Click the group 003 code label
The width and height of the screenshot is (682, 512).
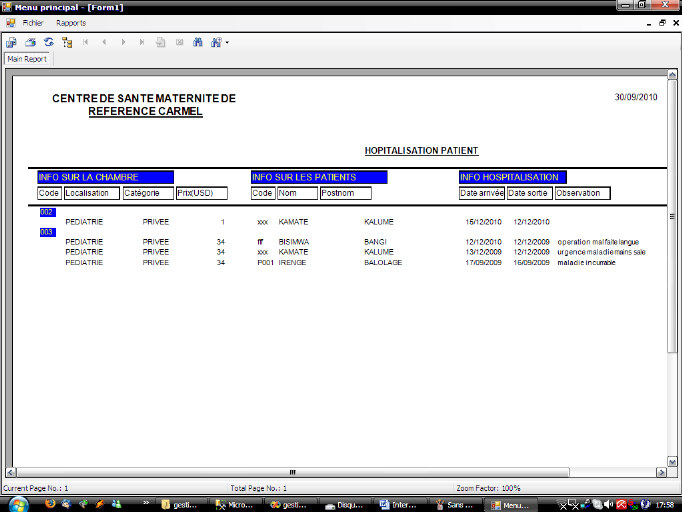47,232
